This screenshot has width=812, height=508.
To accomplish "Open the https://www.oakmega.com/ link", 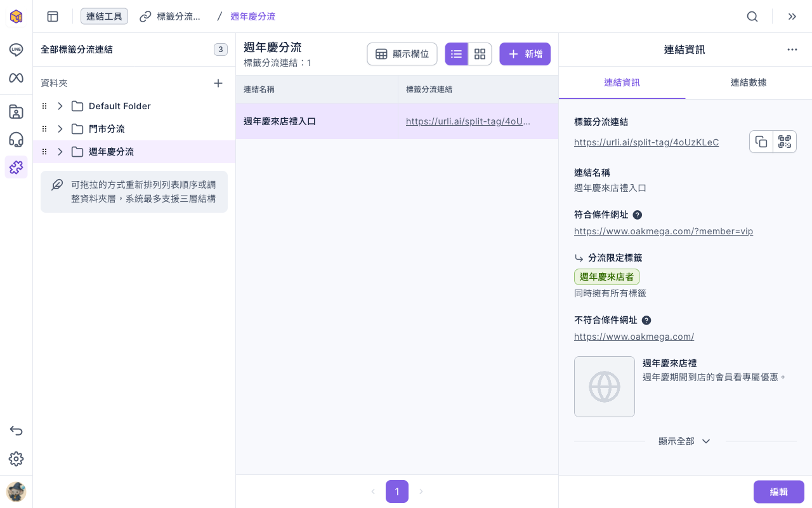I will [x=634, y=337].
